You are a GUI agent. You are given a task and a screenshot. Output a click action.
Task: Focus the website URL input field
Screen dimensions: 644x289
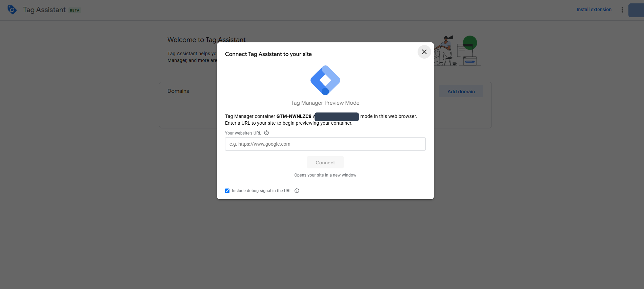pos(325,144)
